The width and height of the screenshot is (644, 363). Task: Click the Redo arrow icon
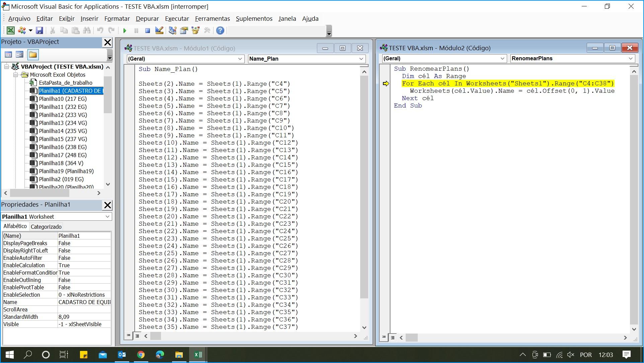(111, 30)
